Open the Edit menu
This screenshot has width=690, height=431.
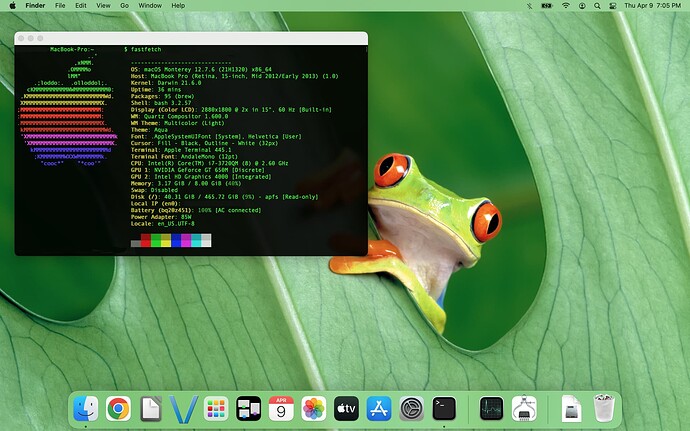[81, 6]
